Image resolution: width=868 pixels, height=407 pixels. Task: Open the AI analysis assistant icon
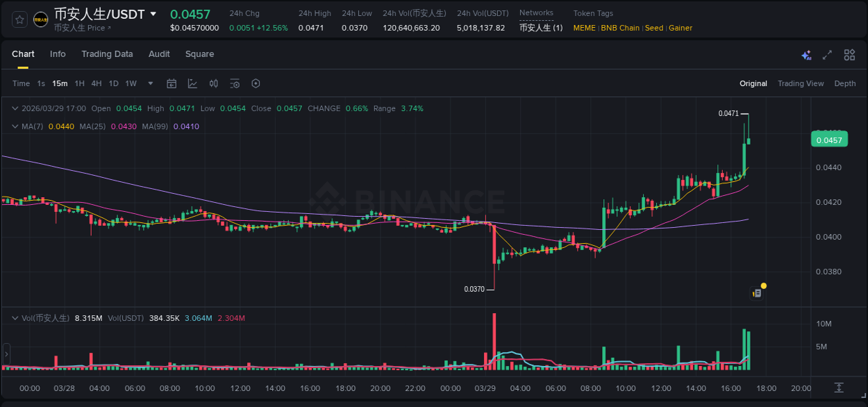click(x=806, y=54)
